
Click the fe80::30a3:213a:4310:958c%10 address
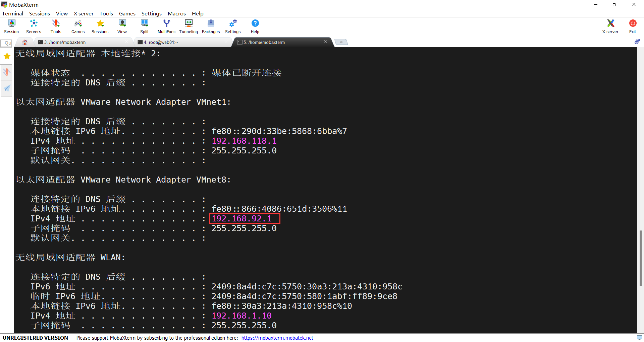coord(282,306)
